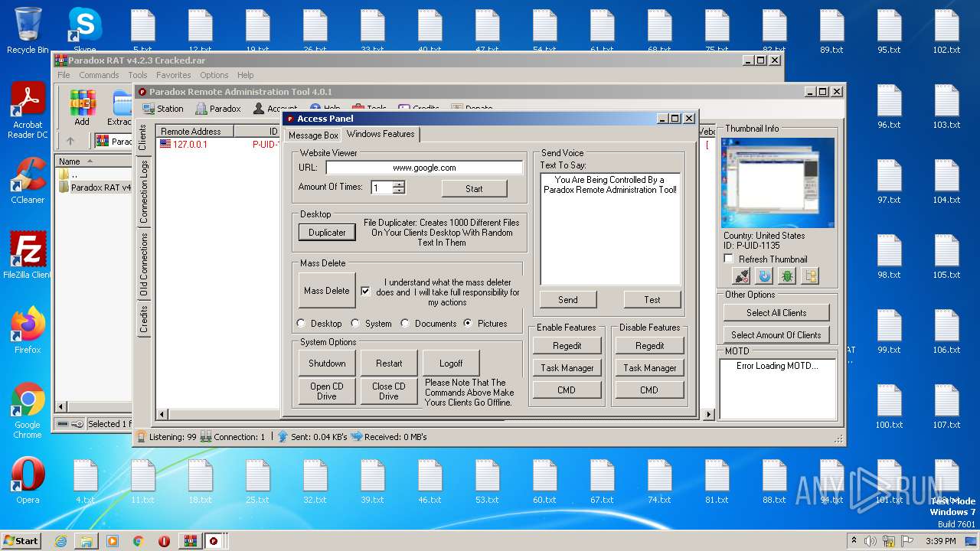
Task: Open the Credits vertical side tab
Action: coord(143,319)
